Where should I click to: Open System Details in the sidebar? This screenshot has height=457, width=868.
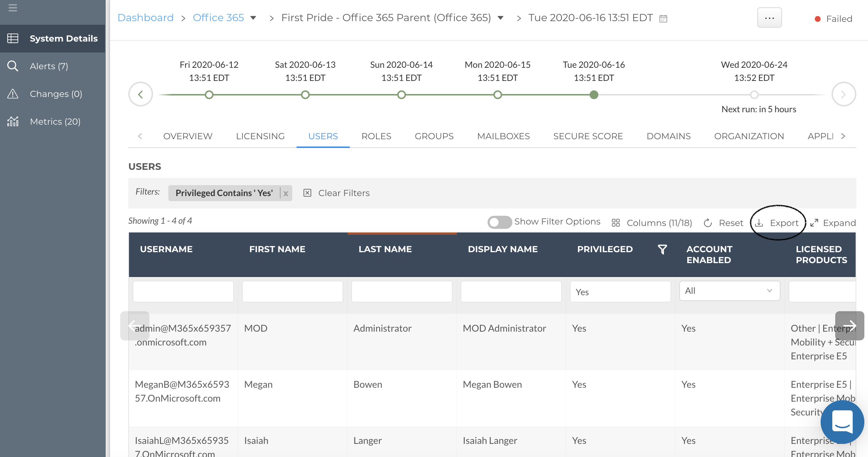[x=53, y=38]
